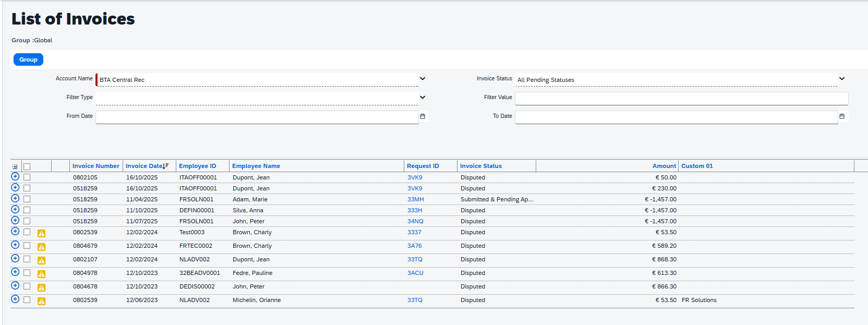Image resolution: width=868 pixels, height=325 pixels.
Task: Expand the John, Peter row dated 11/07/2025
Action: [x=15, y=220]
